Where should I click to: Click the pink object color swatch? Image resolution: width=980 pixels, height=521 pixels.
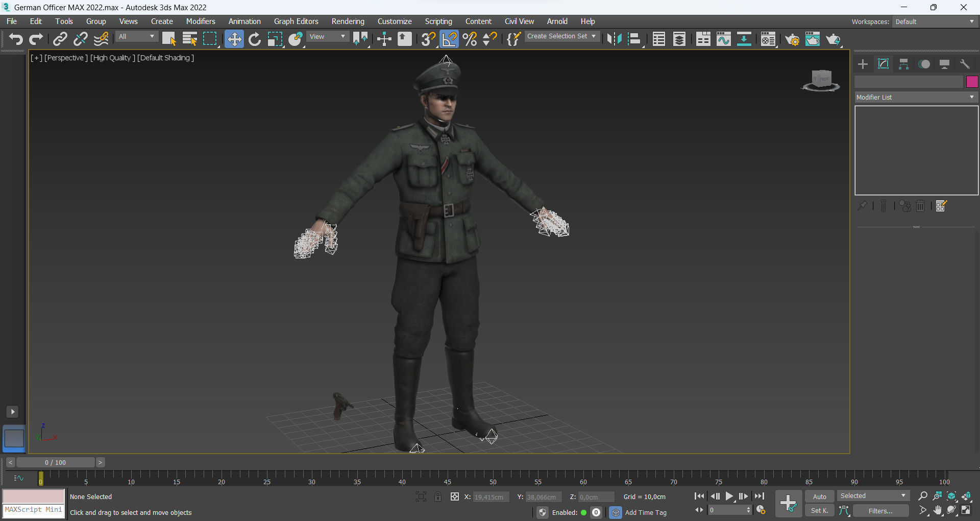(972, 82)
